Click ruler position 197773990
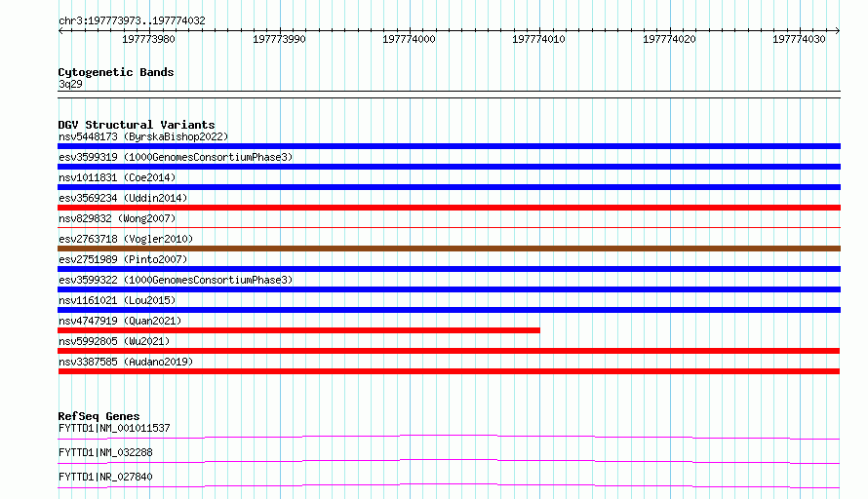The image size is (868, 499). click(279, 39)
